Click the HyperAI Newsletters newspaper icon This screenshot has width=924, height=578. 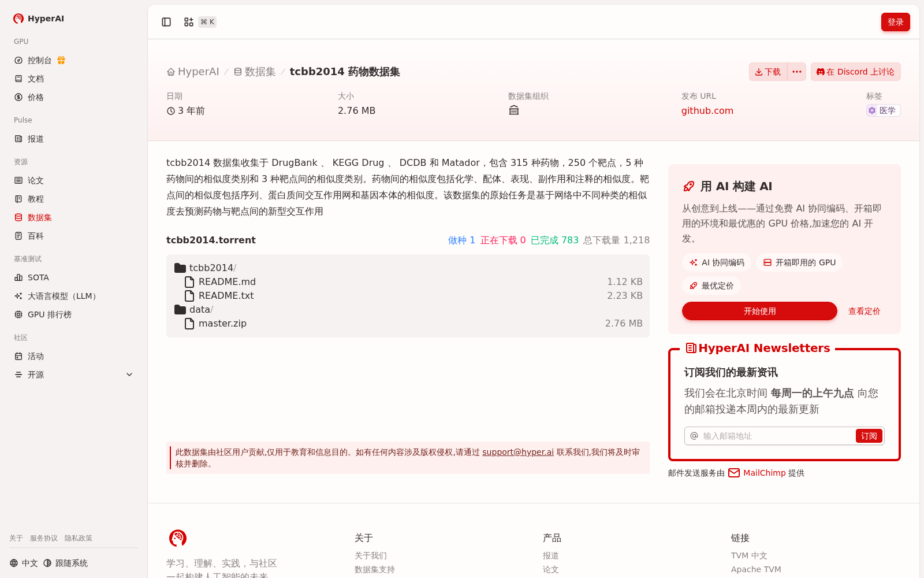tap(691, 348)
